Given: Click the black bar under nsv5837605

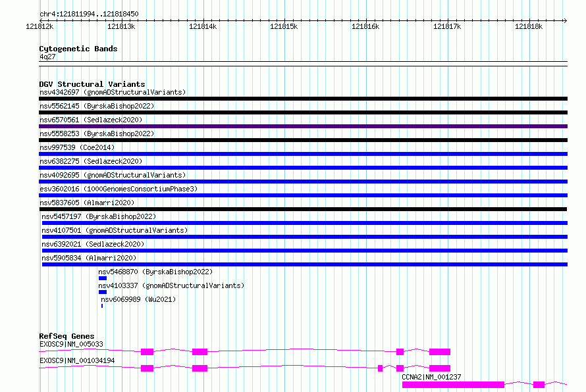Looking at the screenshot, I should tap(303, 209).
